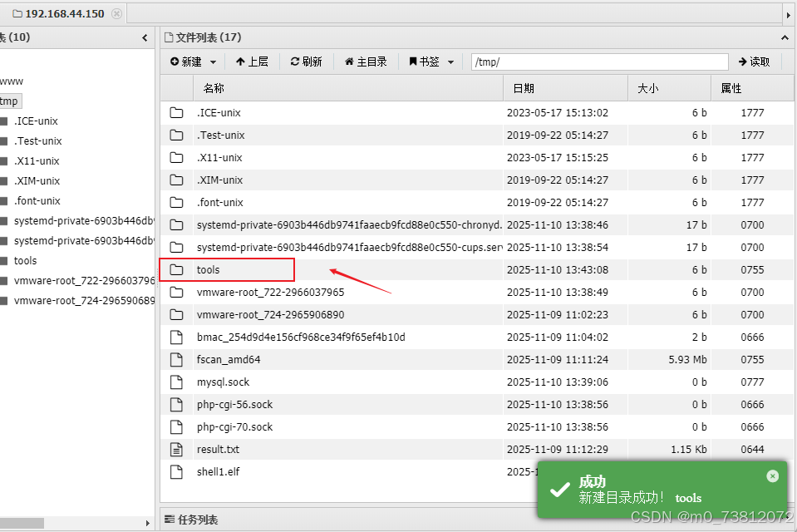The height and width of the screenshot is (532, 797).
Task: Click the .XIM-unix folder icon in file list
Action: point(176,180)
